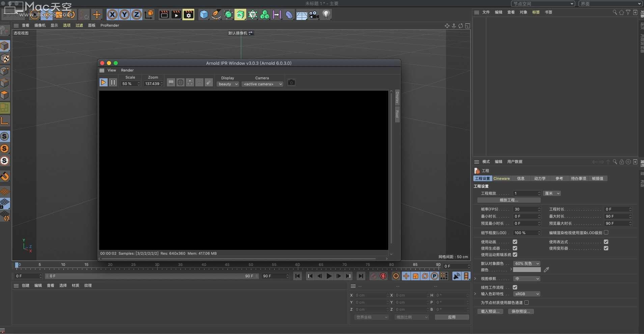Select the Move tool cross icon
This screenshot has height=334, width=644.
97,15
